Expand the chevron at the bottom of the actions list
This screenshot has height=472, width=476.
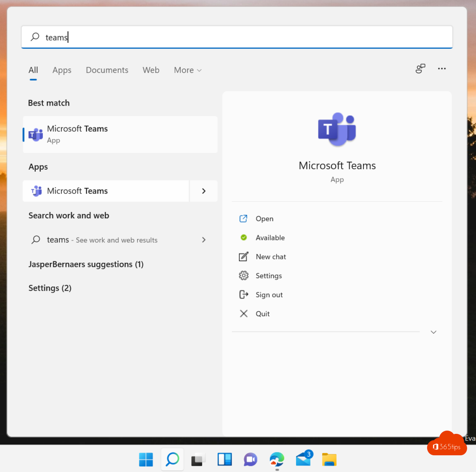click(x=434, y=332)
